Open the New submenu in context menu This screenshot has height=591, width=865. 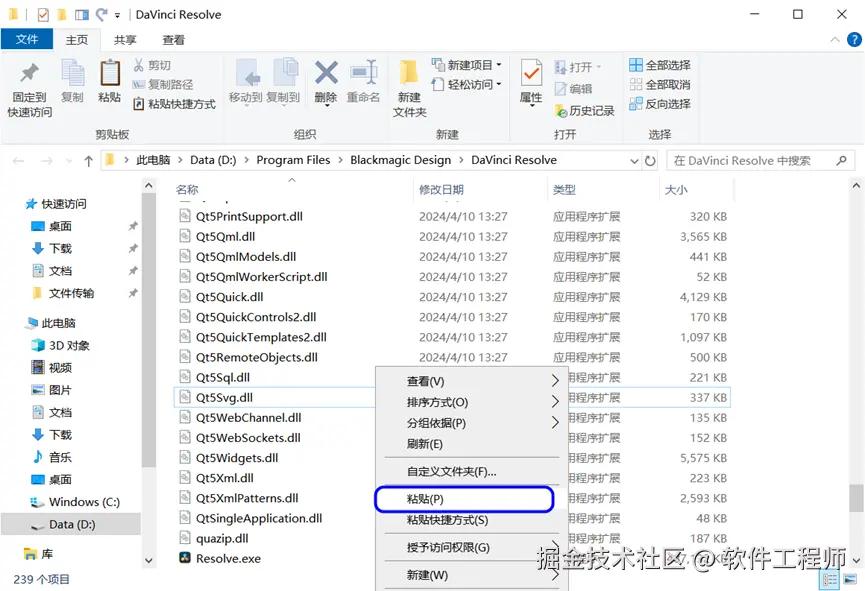pos(472,575)
